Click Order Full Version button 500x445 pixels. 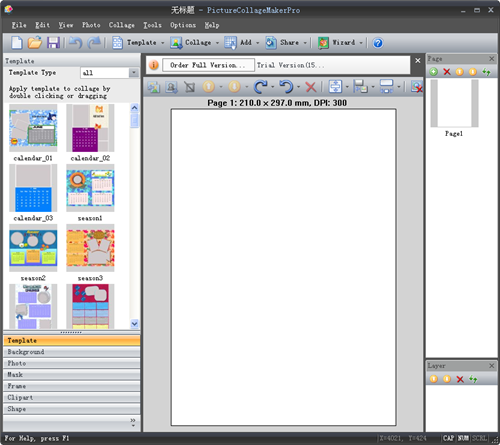click(x=208, y=65)
